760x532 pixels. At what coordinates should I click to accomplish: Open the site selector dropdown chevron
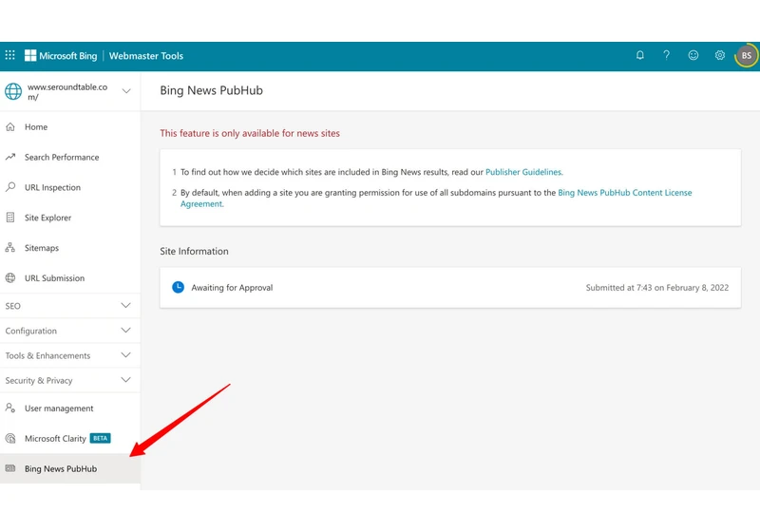[126, 91]
